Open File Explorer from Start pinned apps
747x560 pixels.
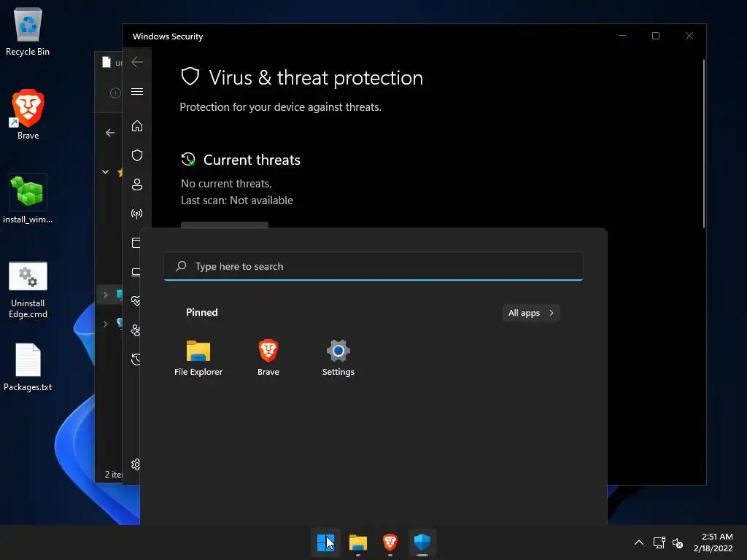coord(198,358)
